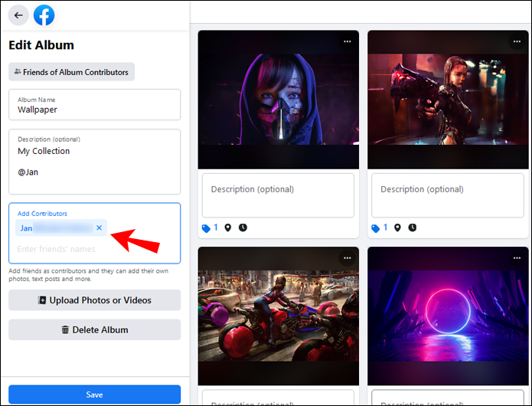Screen dimensions: 532x406
Task: Open options menu on hooded girl photo
Action: coord(347,41)
